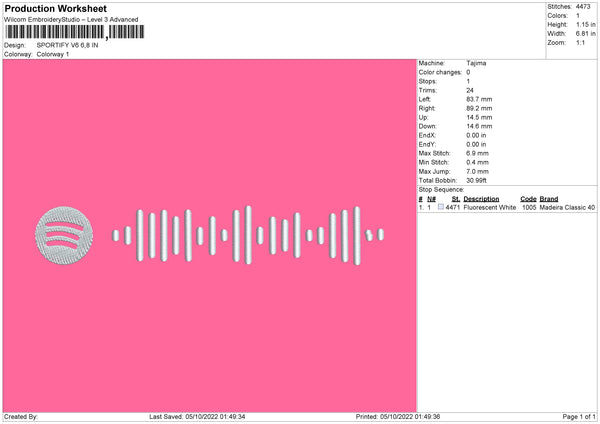Click the Total Bobbin value 30.99ft

coord(476,181)
